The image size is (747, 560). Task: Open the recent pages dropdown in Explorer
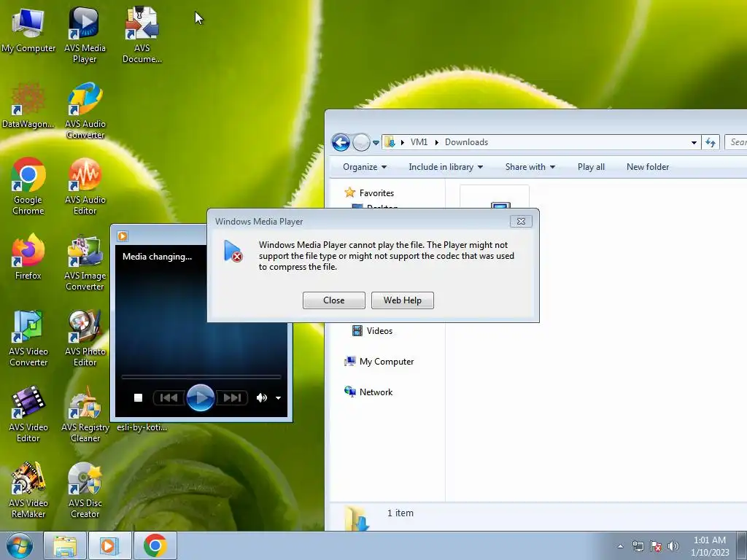(376, 142)
